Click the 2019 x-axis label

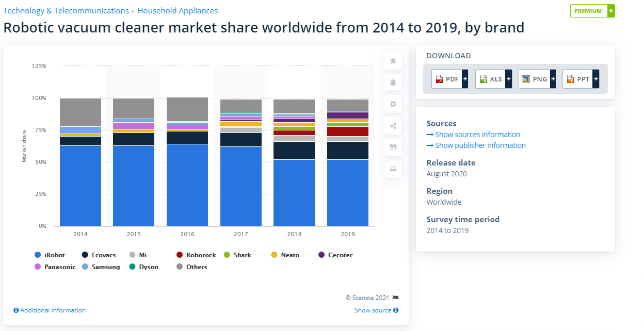[x=348, y=234]
